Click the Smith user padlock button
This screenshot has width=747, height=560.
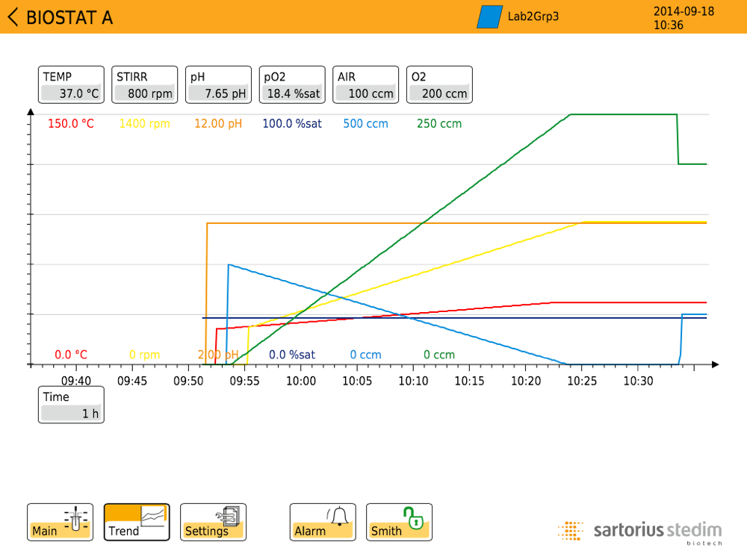click(x=399, y=522)
